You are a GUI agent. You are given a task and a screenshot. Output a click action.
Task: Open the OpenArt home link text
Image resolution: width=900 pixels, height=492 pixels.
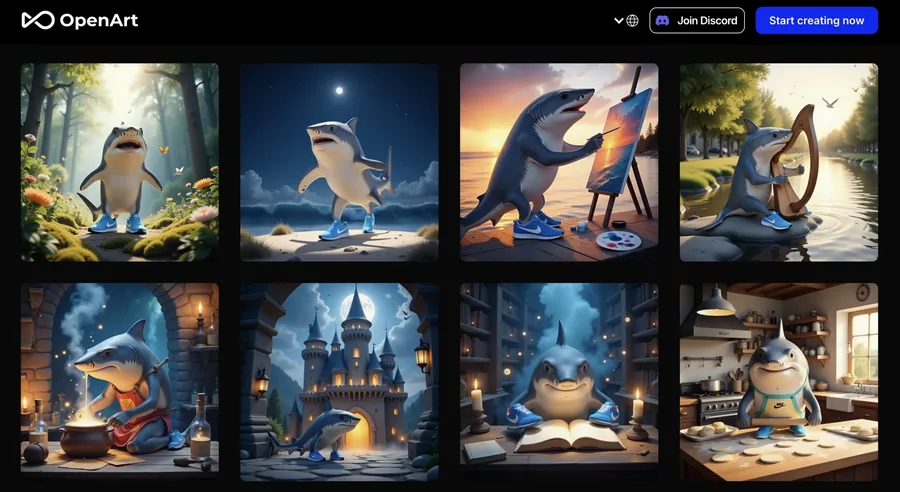coord(99,21)
